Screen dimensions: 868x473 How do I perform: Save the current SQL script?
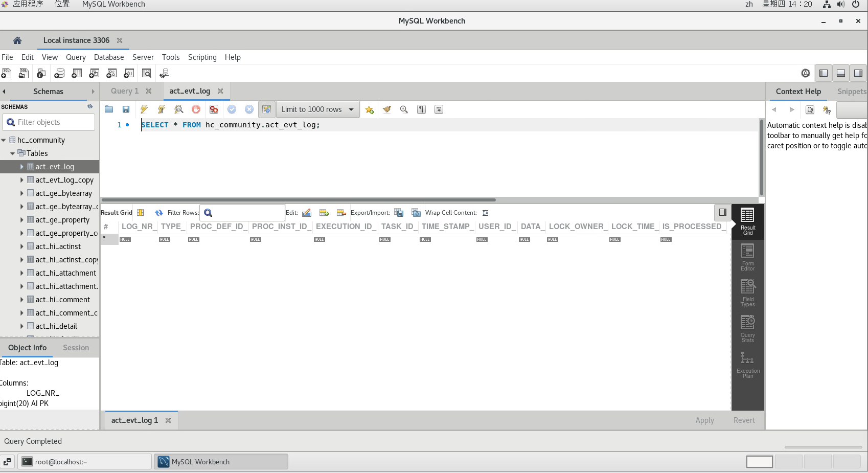(x=126, y=109)
